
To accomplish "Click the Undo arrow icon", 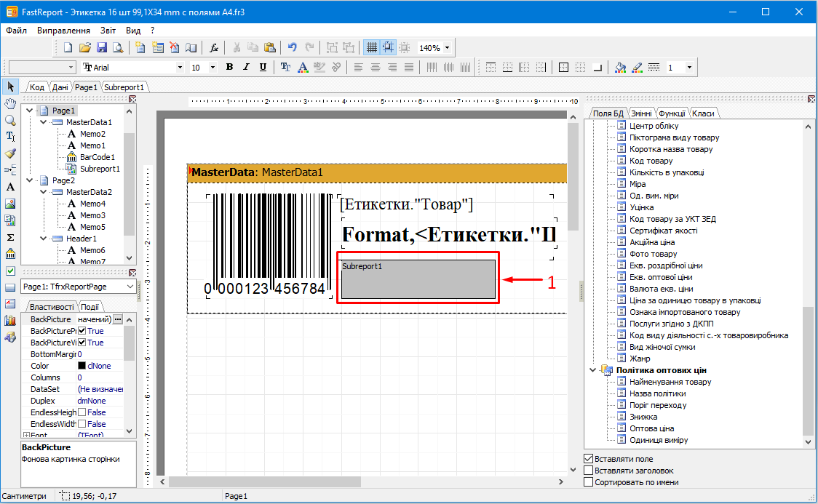I will (293, 48).
